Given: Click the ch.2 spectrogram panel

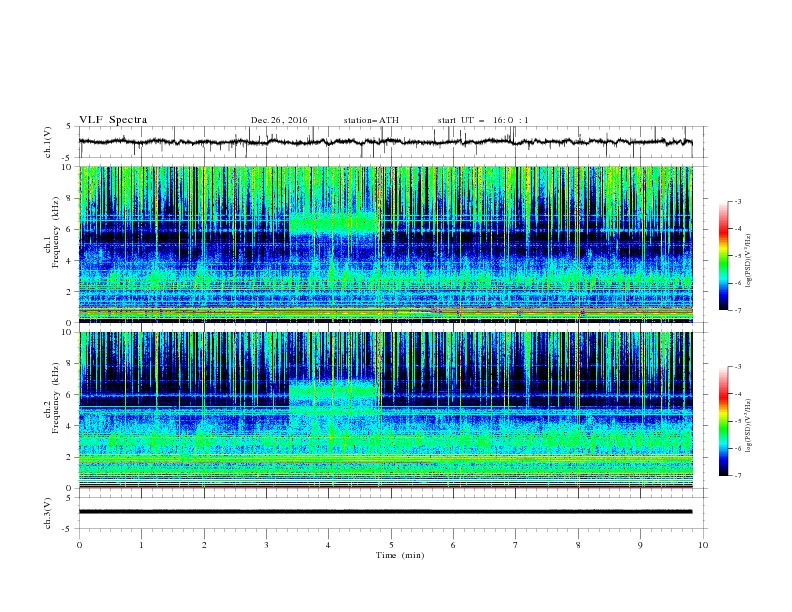Looking at the screenshot, I should click(x=385, y=410).
